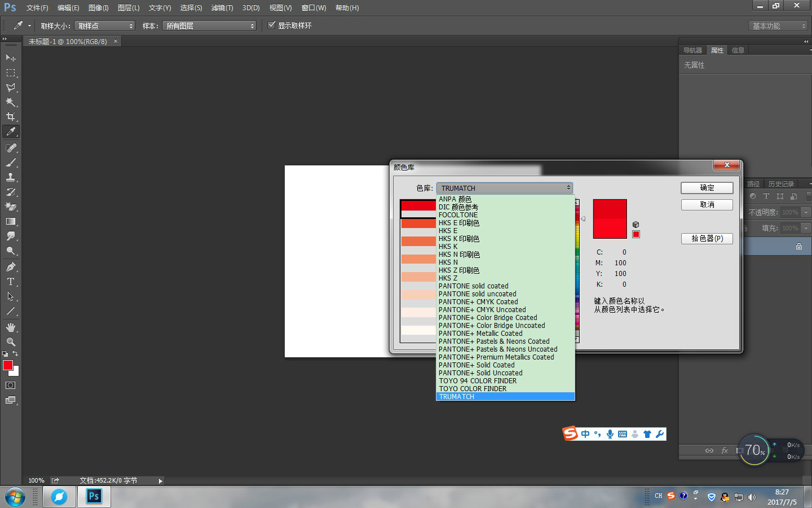Click the zoom 100% field in status bar
Screen dimensions: 812x508
tap(36, 481)
